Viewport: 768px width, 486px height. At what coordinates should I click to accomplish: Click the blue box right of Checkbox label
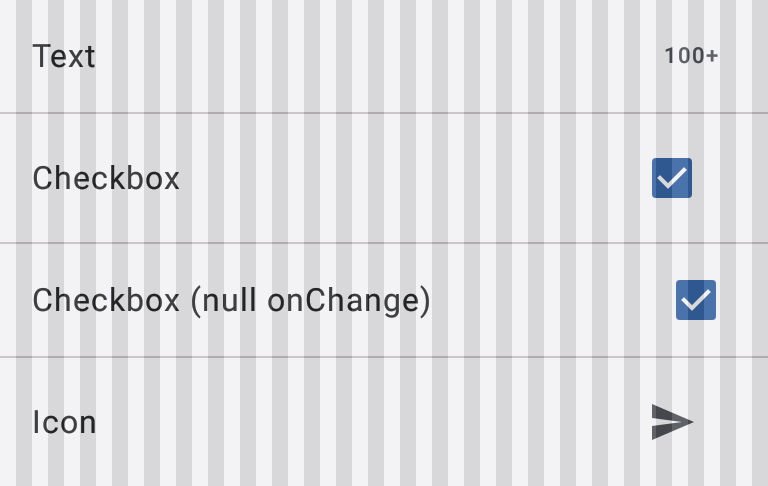672,178
